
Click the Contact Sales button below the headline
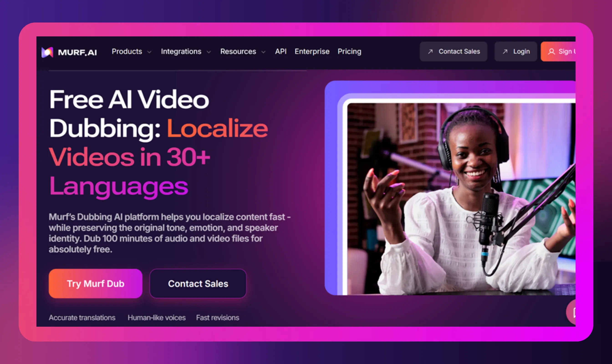tap(198, 283)
